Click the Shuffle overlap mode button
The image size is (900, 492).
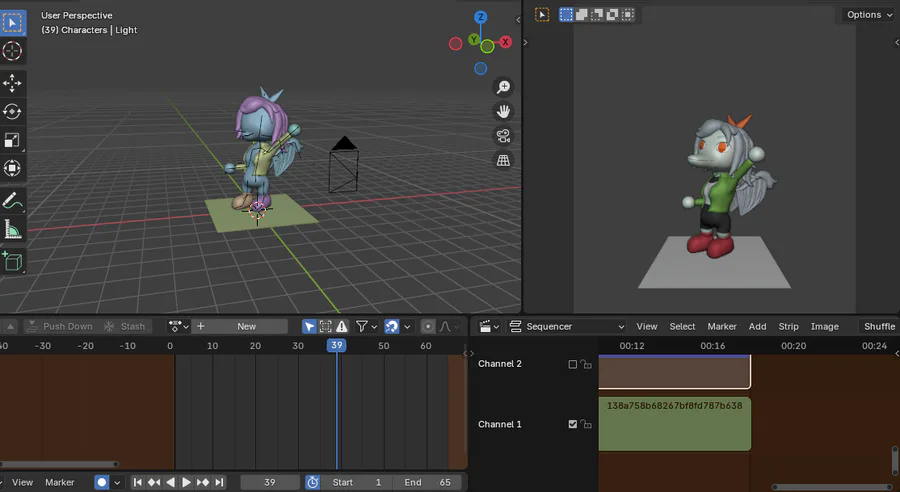coord(878,327)
